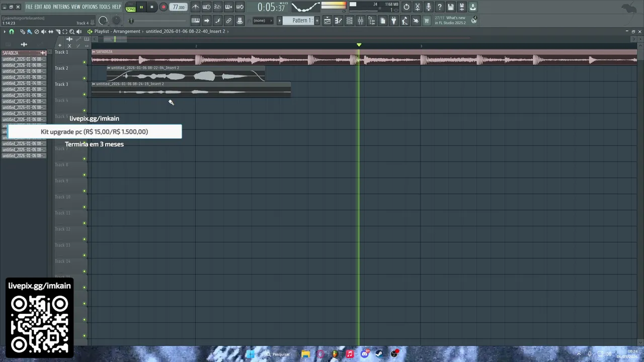Open the VIEW menu
The image size is (644, 362).
point(75,7)
